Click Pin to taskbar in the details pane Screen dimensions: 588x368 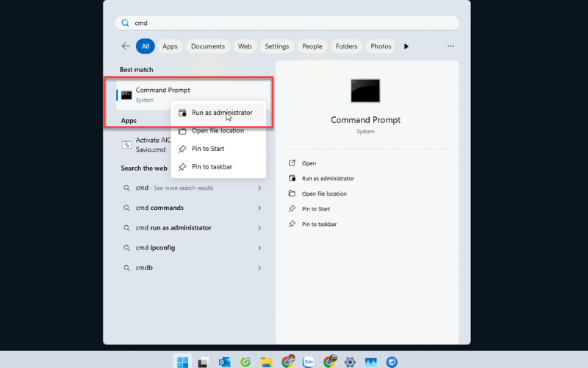[319, 224]
